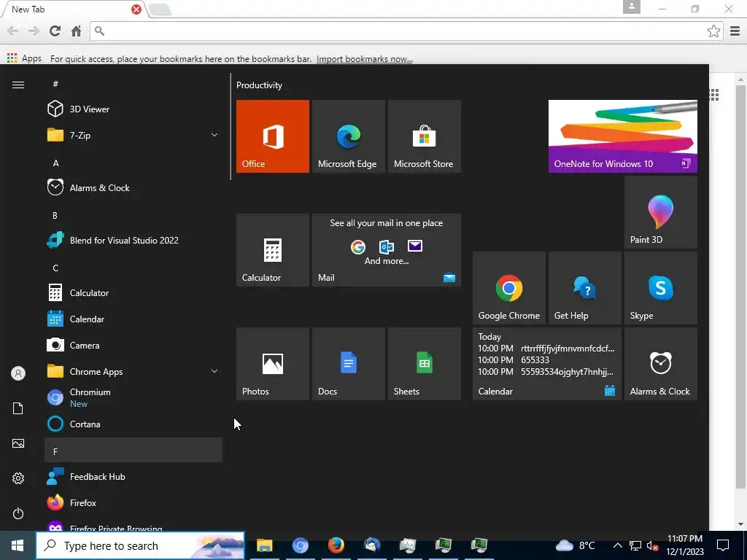Close the New Tab tab
747x560 pixels.
[x=136, y=9]
